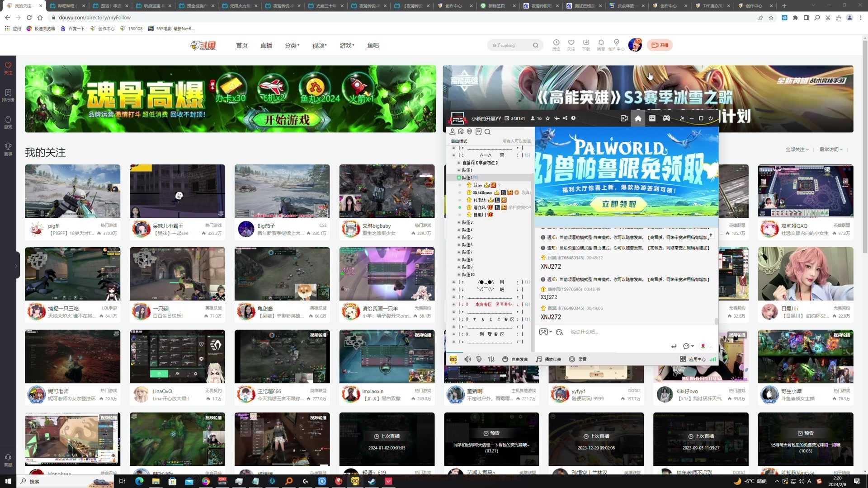Open Douyu 历史 history icon
The image size is (868, 488).
(x=556, y=45)
